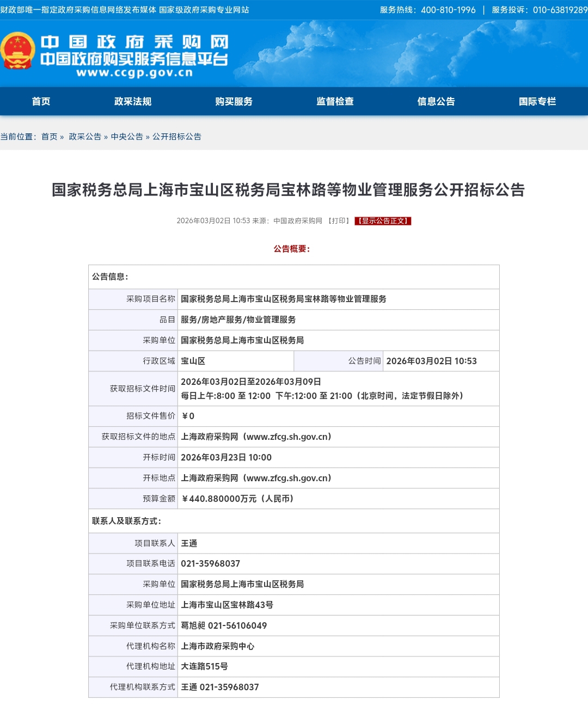Click the 中国政府采购网 site title banner
This screenshot has height=712, width=588.
click(134, 42)
